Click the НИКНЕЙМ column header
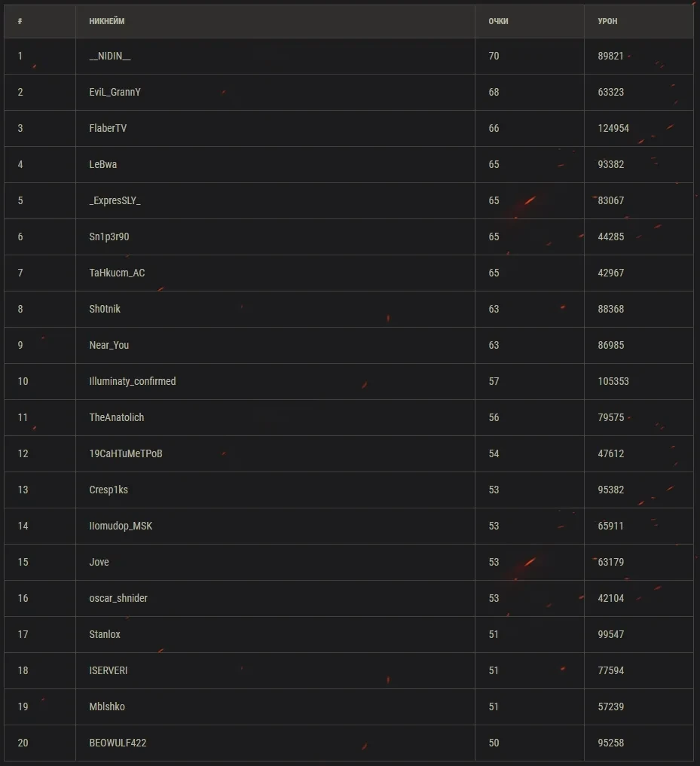Image resolution: width=700 pixels, height=766 pixels. (107, 21)
